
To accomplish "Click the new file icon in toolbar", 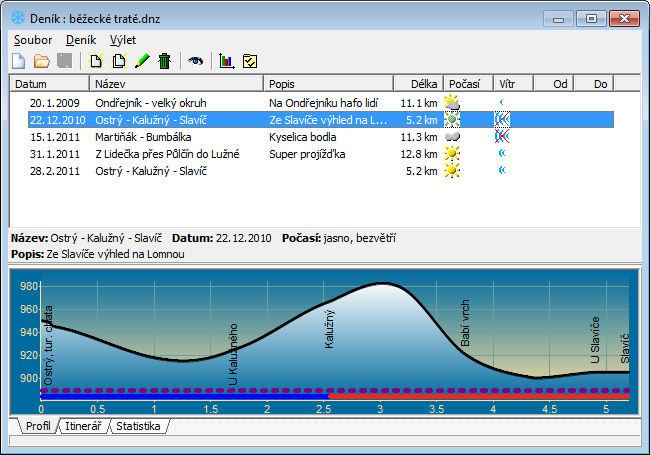I will [x=18, y=61].
